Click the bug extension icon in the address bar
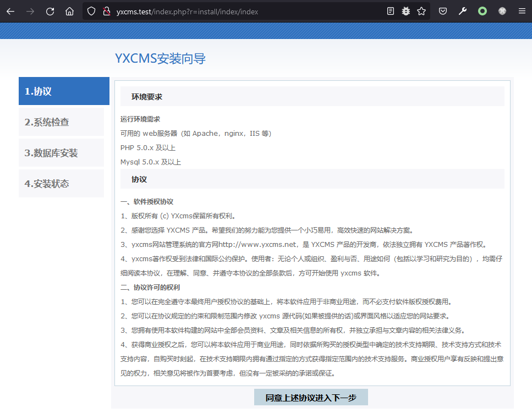Screen dimensions: 532x413 406,11
